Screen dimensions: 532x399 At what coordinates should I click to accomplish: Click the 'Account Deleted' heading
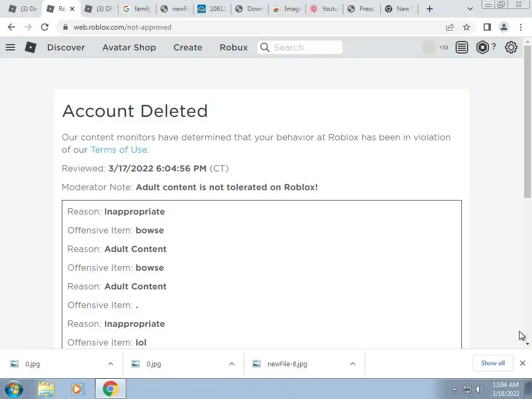pyautogui.click(x=135, y=111)
